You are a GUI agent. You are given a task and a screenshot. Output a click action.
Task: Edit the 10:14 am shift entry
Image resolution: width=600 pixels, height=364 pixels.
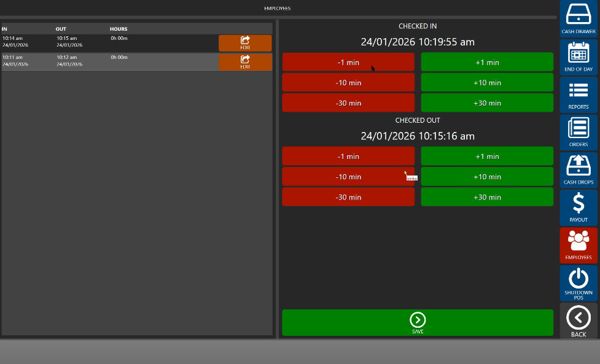(245, 43)
